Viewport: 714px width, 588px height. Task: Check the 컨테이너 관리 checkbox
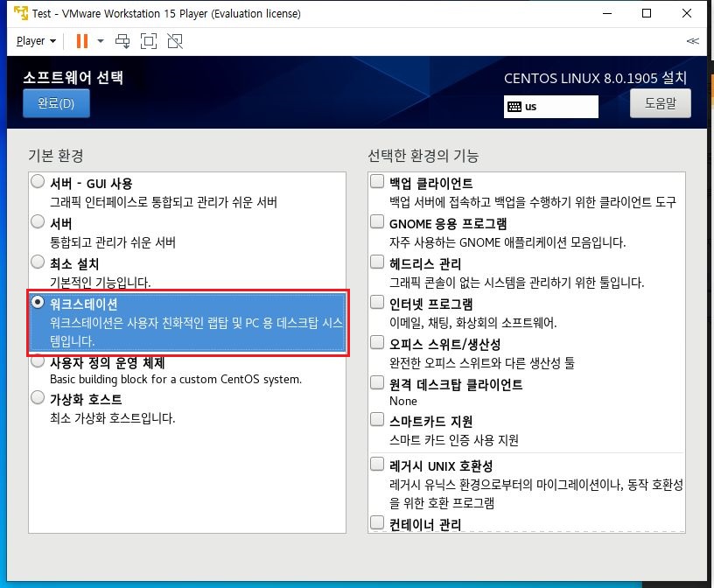click(377, 522)
